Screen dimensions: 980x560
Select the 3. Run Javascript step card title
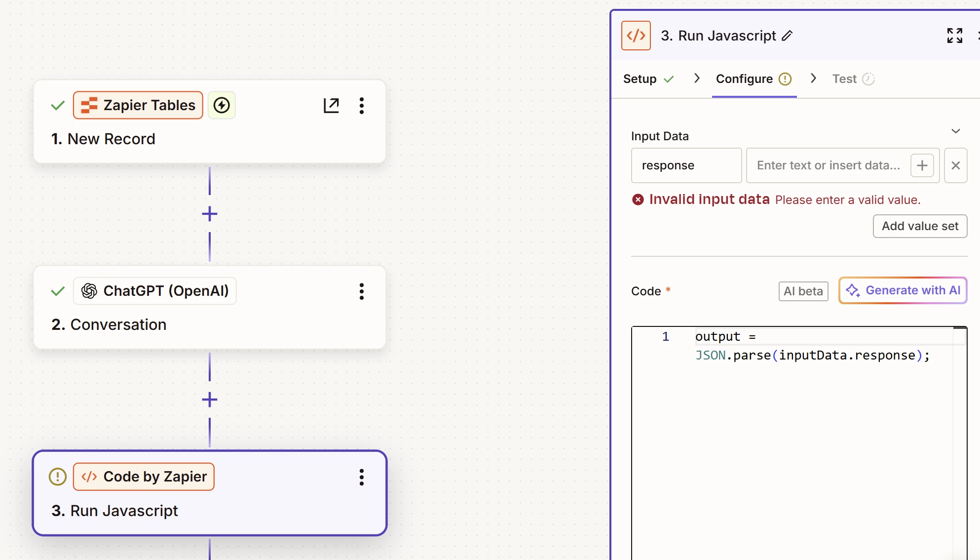tap(114, 510)
